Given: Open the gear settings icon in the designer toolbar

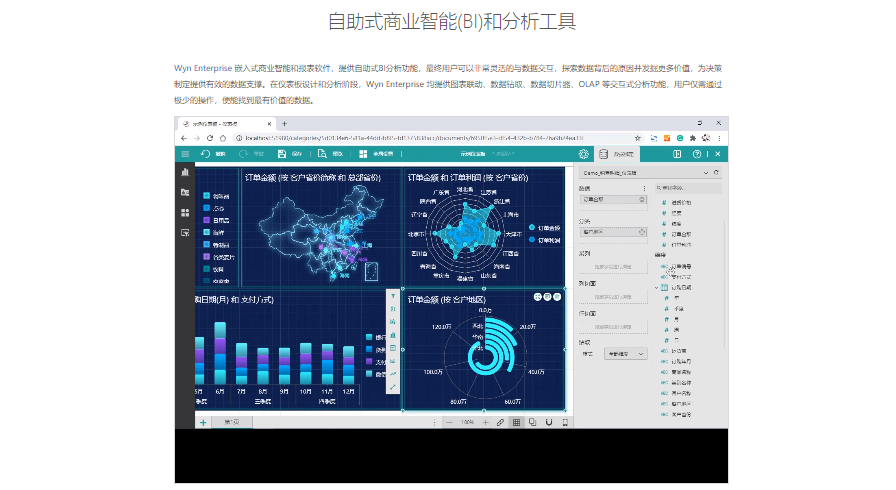Looking at the screenshot, I should click(583, 154).
